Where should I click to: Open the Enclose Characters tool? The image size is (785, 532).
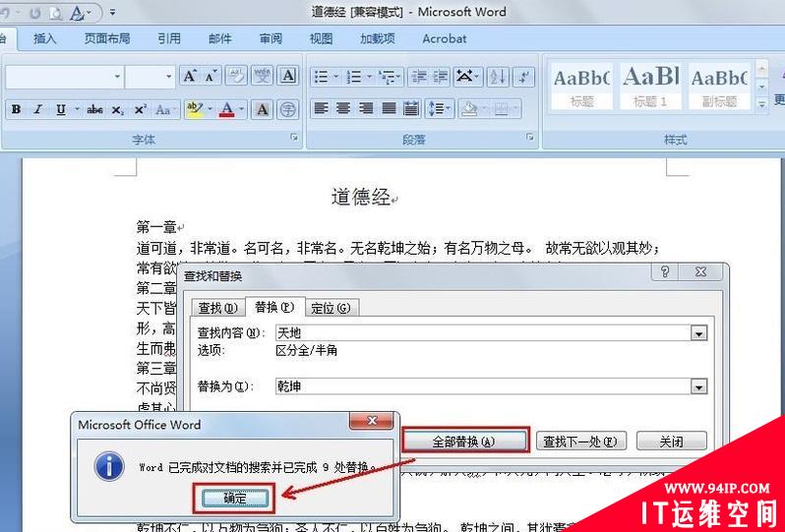288,109
